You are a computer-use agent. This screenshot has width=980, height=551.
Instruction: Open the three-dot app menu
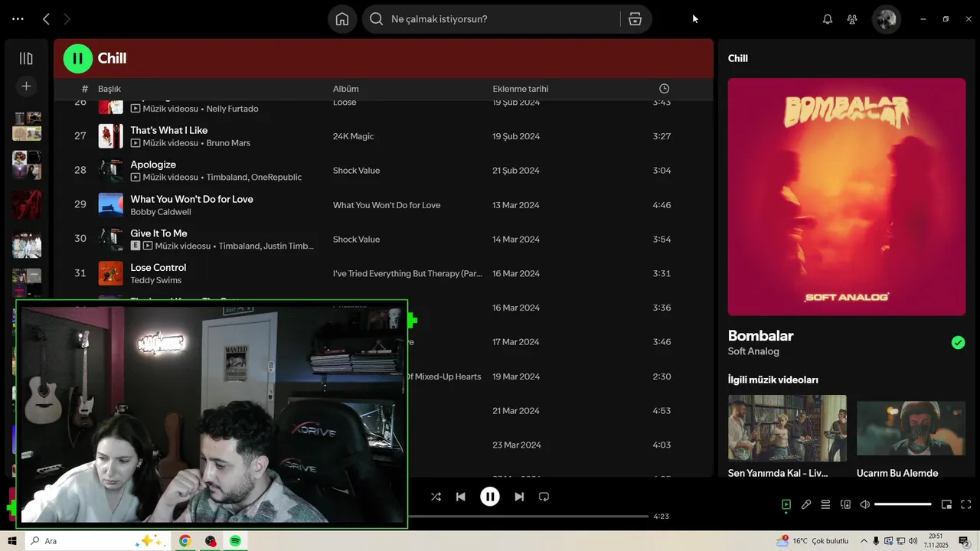[18, 19]
